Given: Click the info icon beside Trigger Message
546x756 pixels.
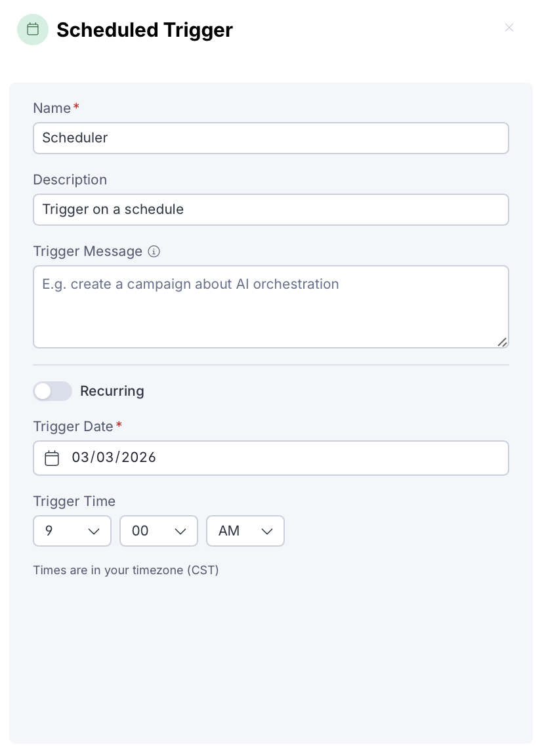Looking at the screenshot, I should tap(154, 251).
